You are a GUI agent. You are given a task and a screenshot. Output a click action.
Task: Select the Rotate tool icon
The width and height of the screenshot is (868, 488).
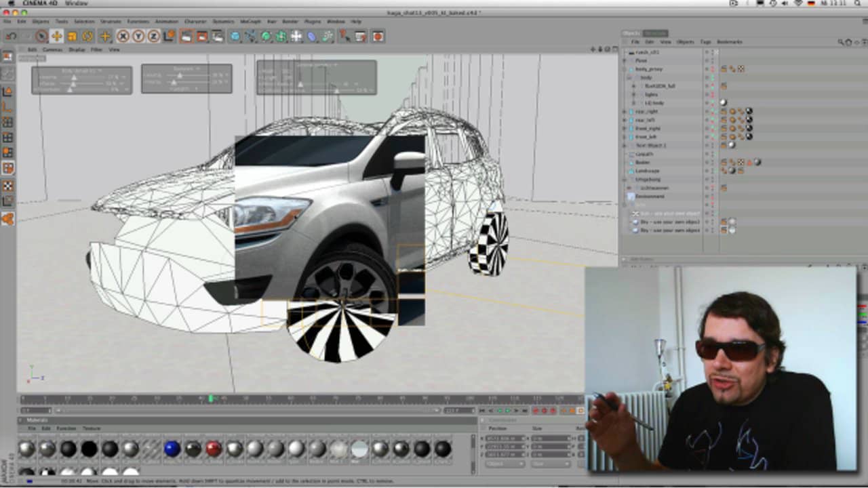coord(87,36)
